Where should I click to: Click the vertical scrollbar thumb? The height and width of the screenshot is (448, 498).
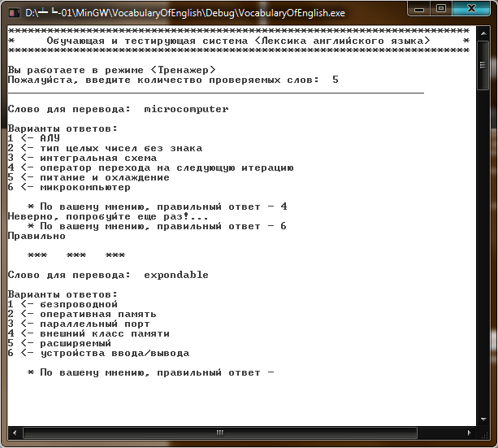(x=483, y=65)
